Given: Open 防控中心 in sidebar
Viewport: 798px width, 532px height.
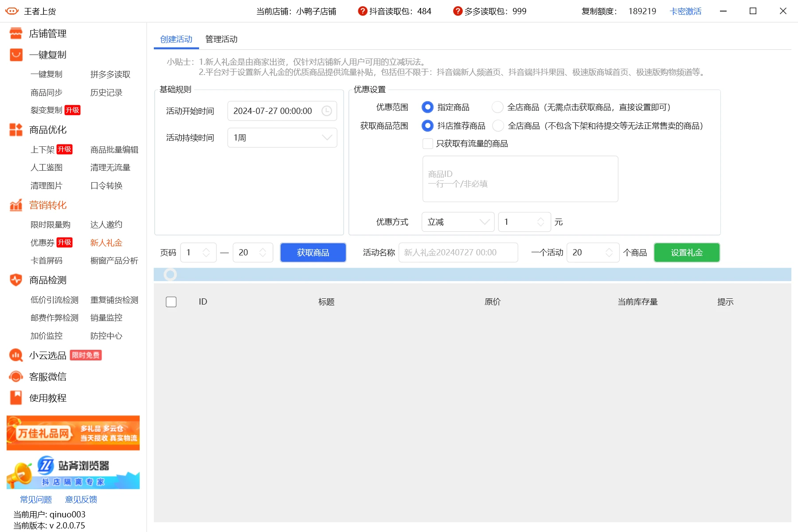Looking at the screenshot, I should pos(106,336).
